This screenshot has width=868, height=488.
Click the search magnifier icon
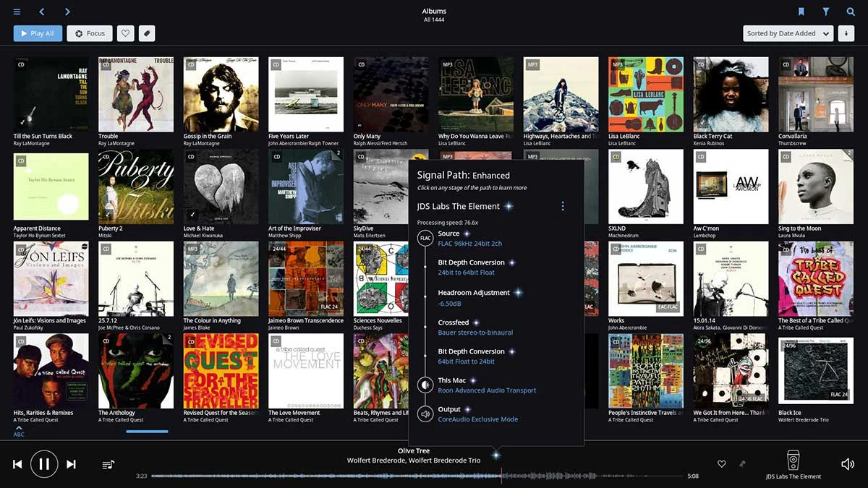pos(851,12)
